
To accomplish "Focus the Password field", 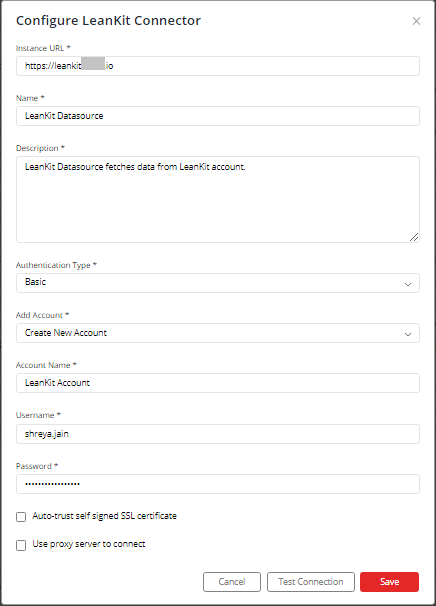I will point(218,484).
